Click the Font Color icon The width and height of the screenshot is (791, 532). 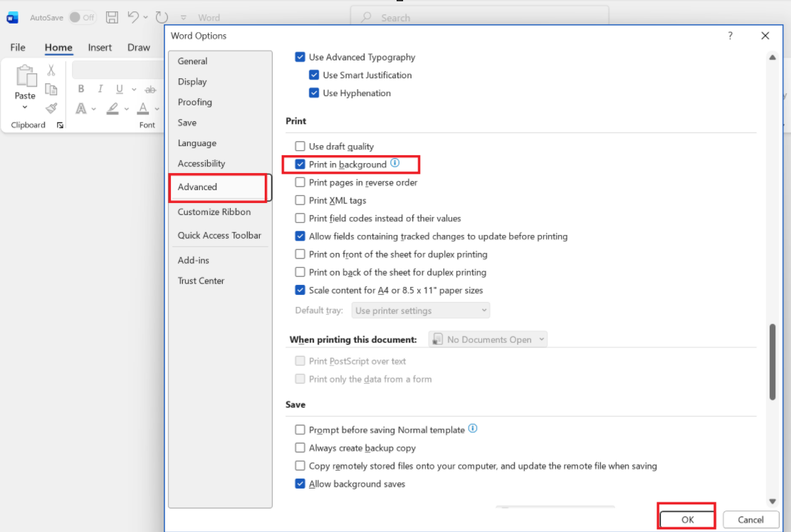coord(143,108)
